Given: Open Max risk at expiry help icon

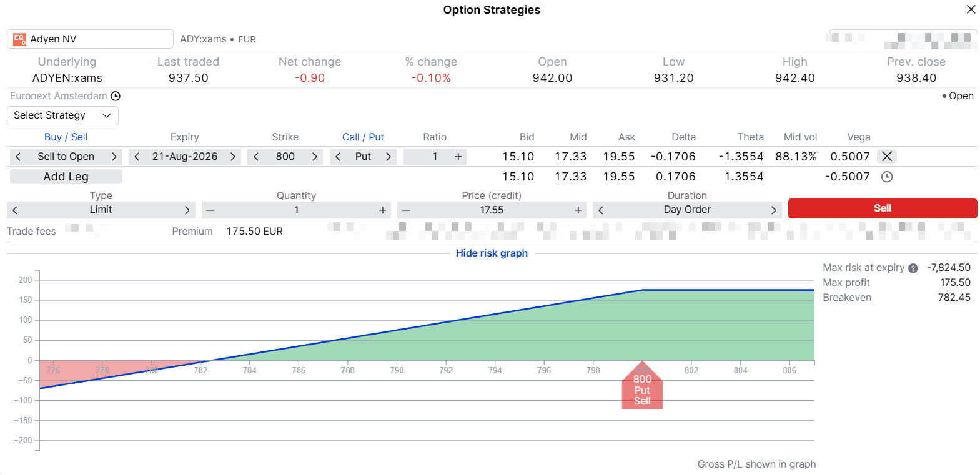Looking at the screenshot, I should click(x=913, y=268).
